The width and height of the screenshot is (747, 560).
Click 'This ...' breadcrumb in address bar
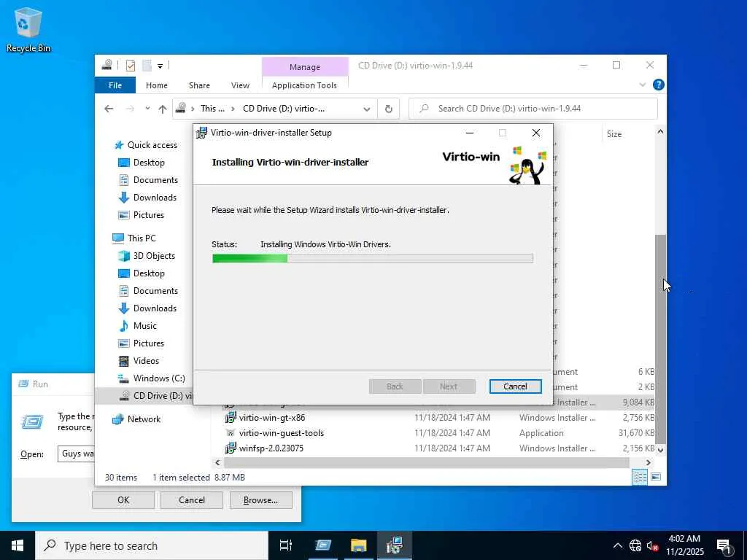(x=212, y=109)
